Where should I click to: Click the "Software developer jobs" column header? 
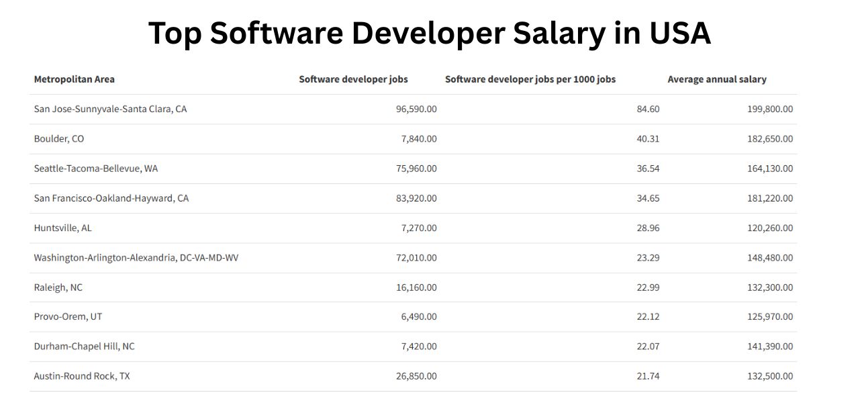tap(353, 79)
